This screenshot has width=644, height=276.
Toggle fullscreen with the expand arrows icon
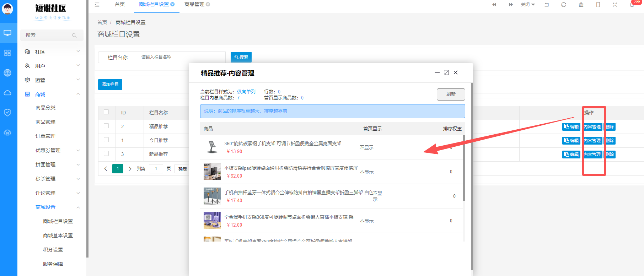(615, 5)
